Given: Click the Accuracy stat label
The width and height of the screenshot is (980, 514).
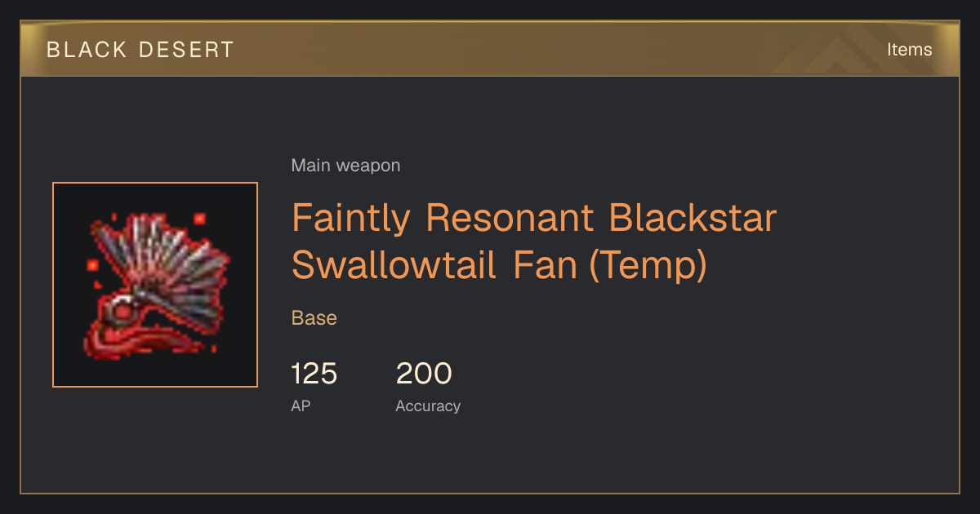Looking at the screenshot, I should (x=428, y=405).
